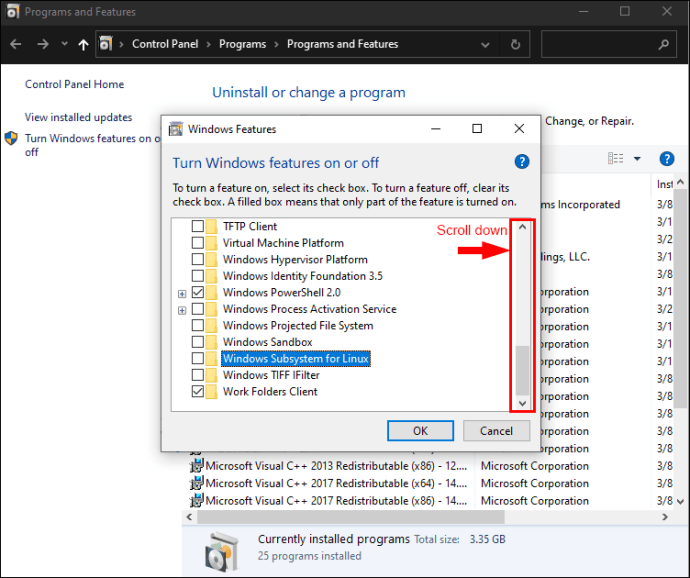Click horizontal scrollbar left arrow in programs list
The image size is (690, 578).
click(189, 517)
